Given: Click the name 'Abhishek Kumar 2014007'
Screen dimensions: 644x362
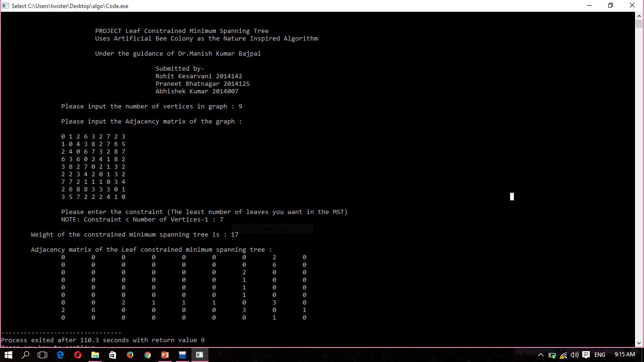Looking at the screenshot, I should pyautogui.click(x=197, y=91).
